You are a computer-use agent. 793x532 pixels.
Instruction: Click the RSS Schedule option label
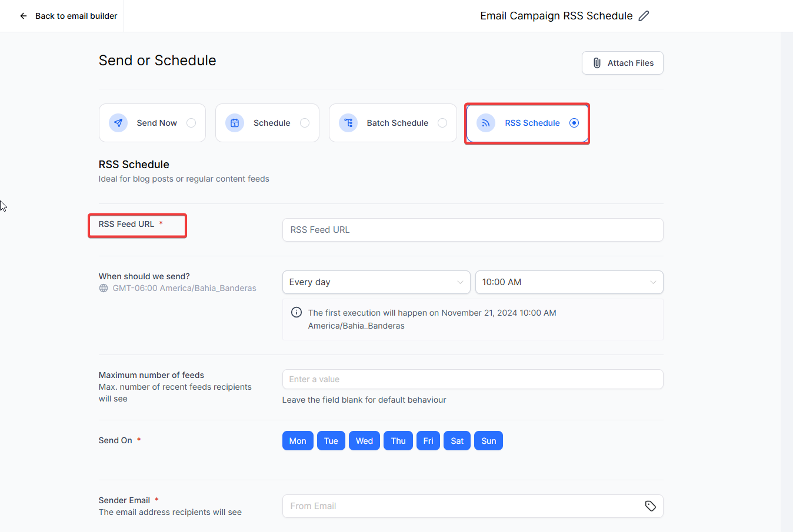click(x=532, y=123)
